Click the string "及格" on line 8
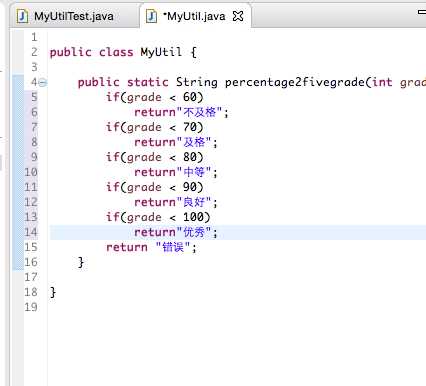This screenshot has width=426, height=386. (194, 142)
